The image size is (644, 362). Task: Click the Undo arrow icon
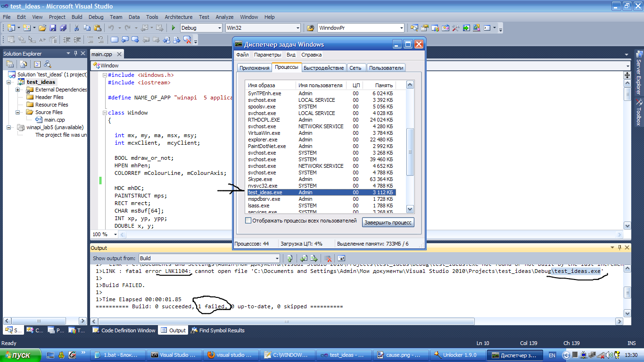[111, 28]
